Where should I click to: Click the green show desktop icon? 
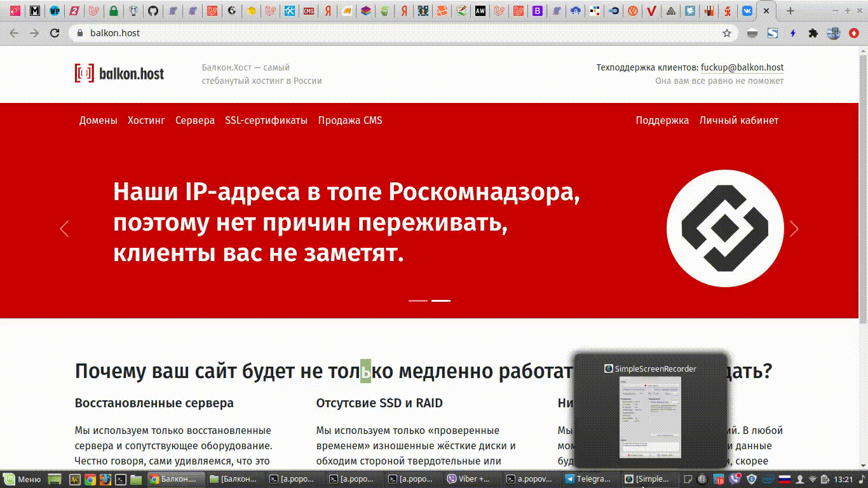55,479
